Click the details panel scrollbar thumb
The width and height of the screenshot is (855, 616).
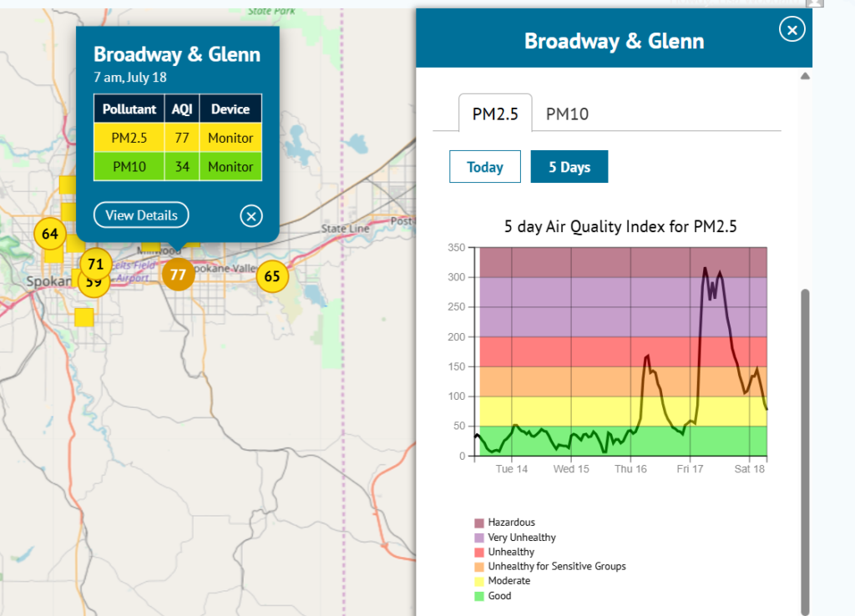point(805,452)
